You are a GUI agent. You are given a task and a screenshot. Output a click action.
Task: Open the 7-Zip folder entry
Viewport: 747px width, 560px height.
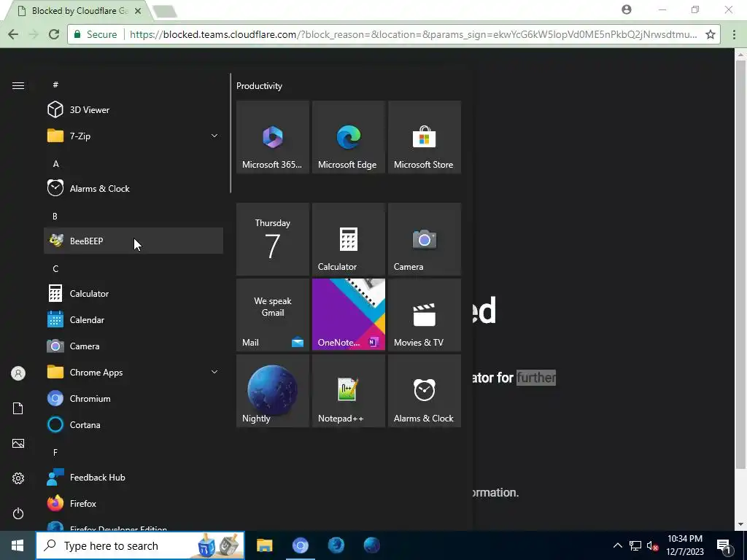(133, 136)
